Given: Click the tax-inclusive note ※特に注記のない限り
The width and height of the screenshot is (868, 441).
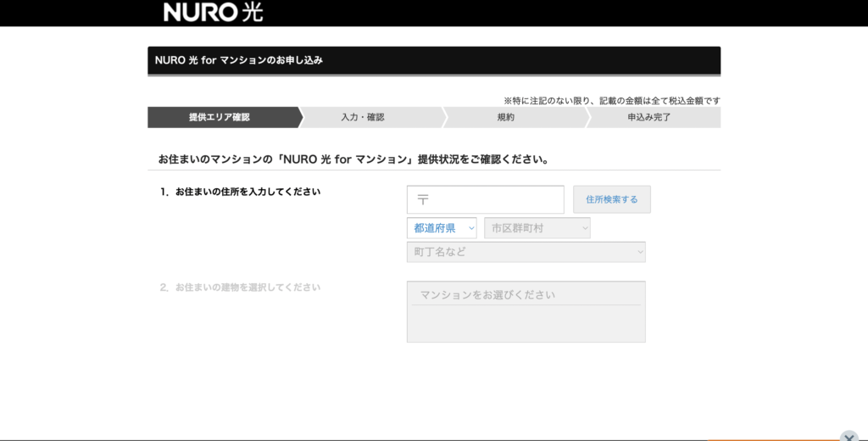Looking at the screenshot, I should [612, 101].
